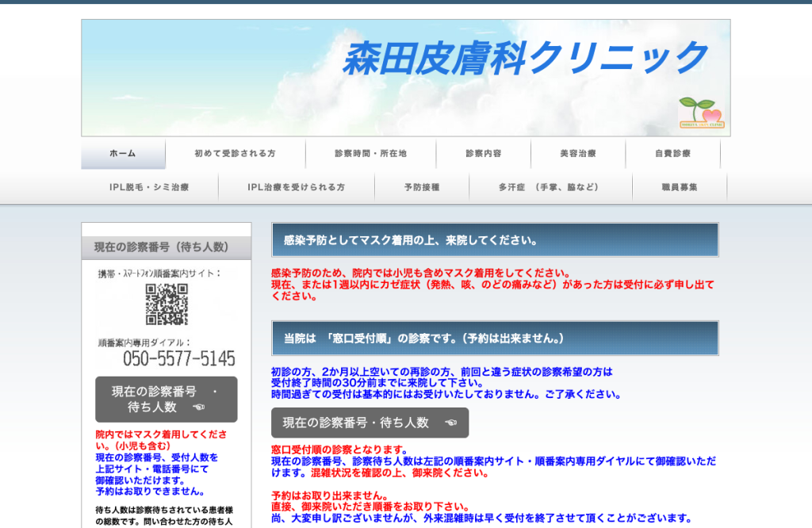Click main content 現在の診察番号・待ち人数 button
The width and height of the screenshot is (812, 528).
(x=370, y=423)
